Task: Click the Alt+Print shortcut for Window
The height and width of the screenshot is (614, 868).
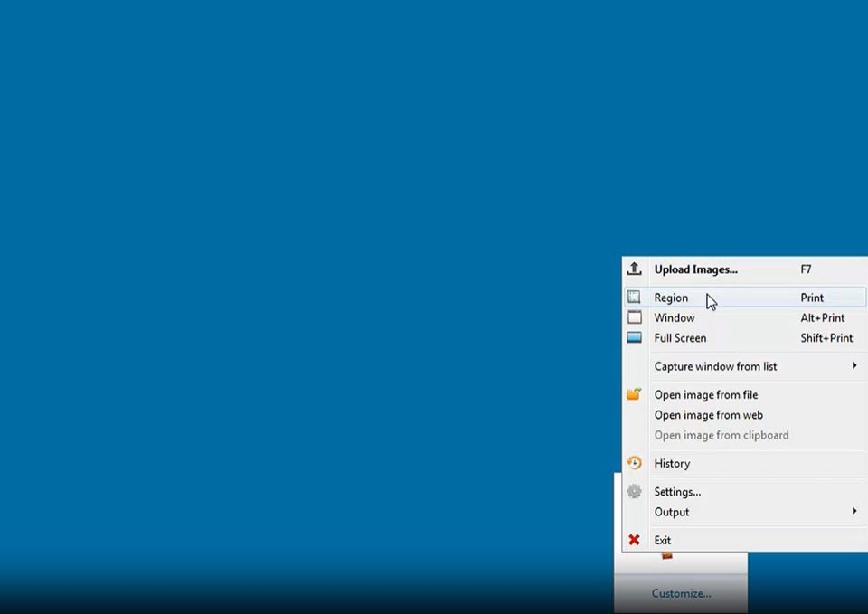Action: 822,318
